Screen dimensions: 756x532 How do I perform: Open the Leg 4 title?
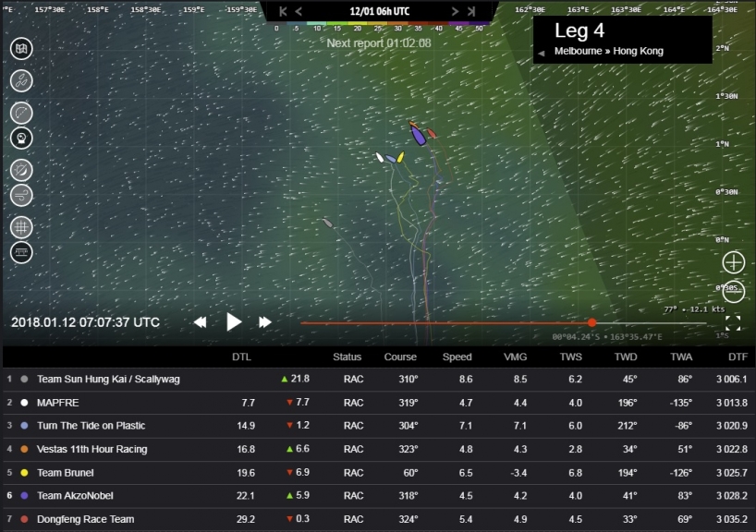[x=579, y=30]
